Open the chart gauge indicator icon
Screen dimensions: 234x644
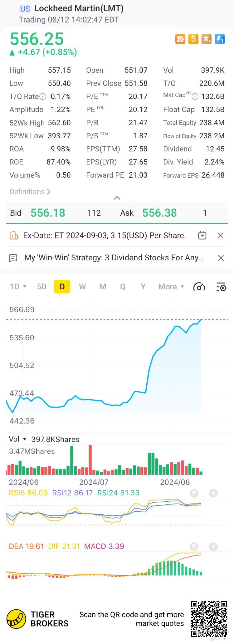199,287
